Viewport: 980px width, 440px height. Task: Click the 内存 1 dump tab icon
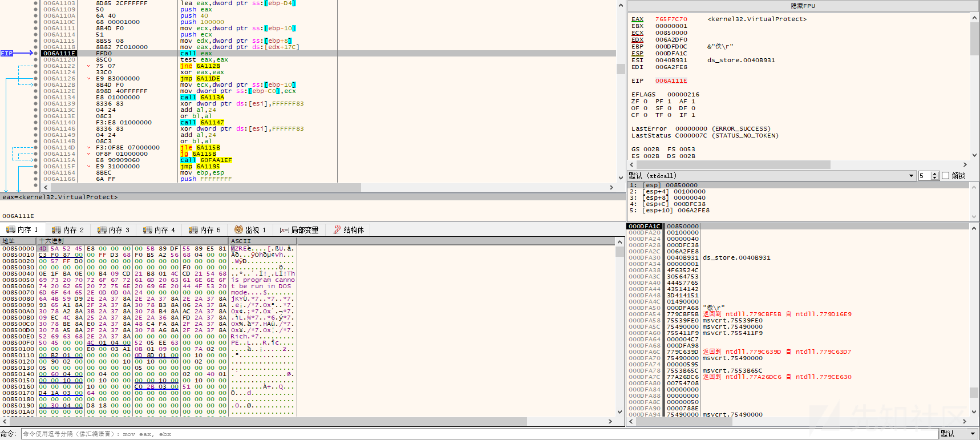10,229
